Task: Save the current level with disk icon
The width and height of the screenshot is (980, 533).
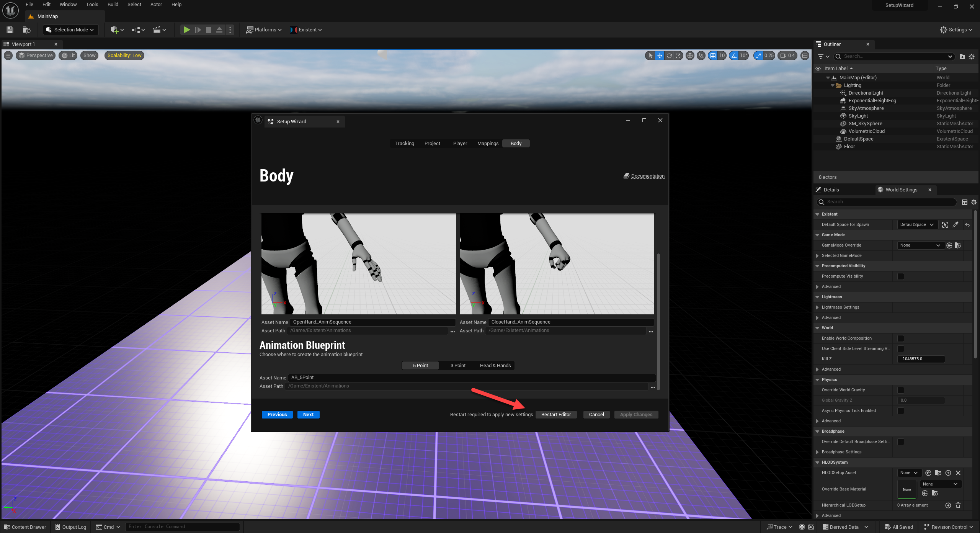Action: (x=10, y=30)
